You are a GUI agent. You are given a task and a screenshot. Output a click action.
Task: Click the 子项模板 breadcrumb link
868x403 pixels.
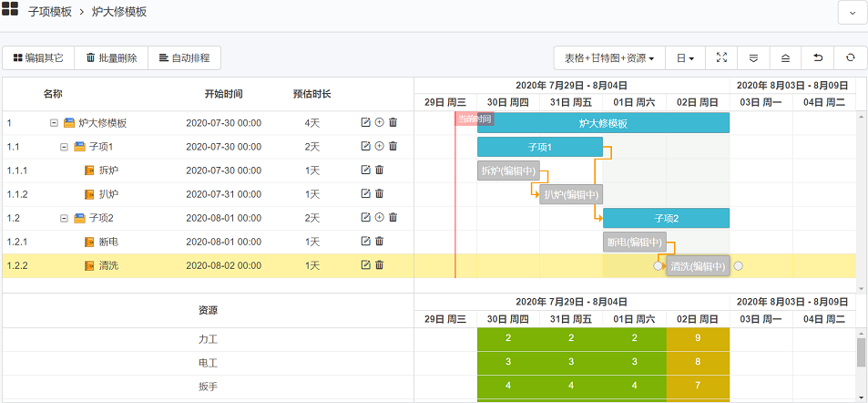click(x=51, y=12)
